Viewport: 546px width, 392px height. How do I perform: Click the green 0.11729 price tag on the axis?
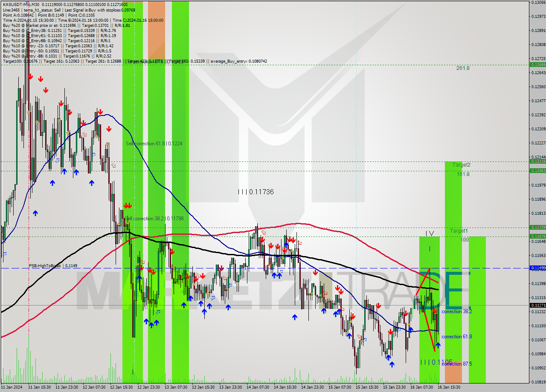(x=537, y=227)
